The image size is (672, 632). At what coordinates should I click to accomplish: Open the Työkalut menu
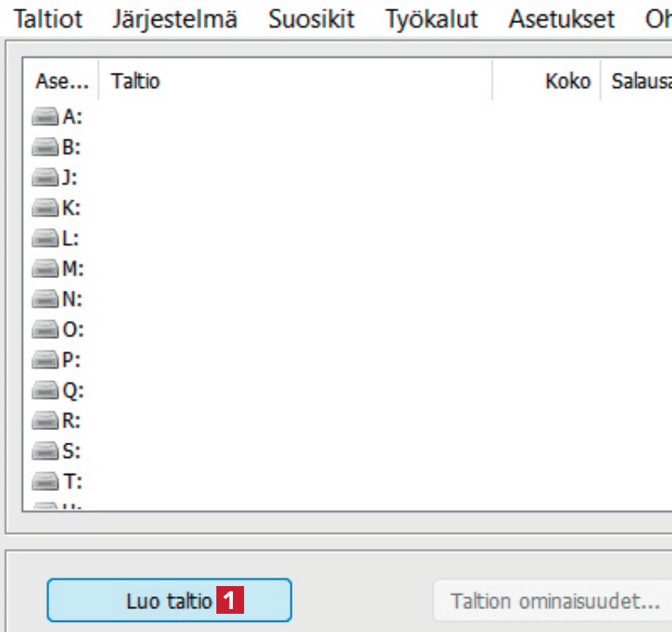point(431,19)
